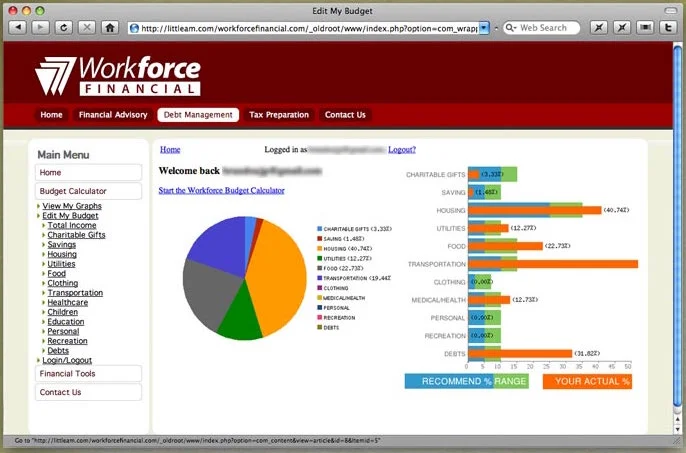Click the URL address field

click(x=308, y=28)
